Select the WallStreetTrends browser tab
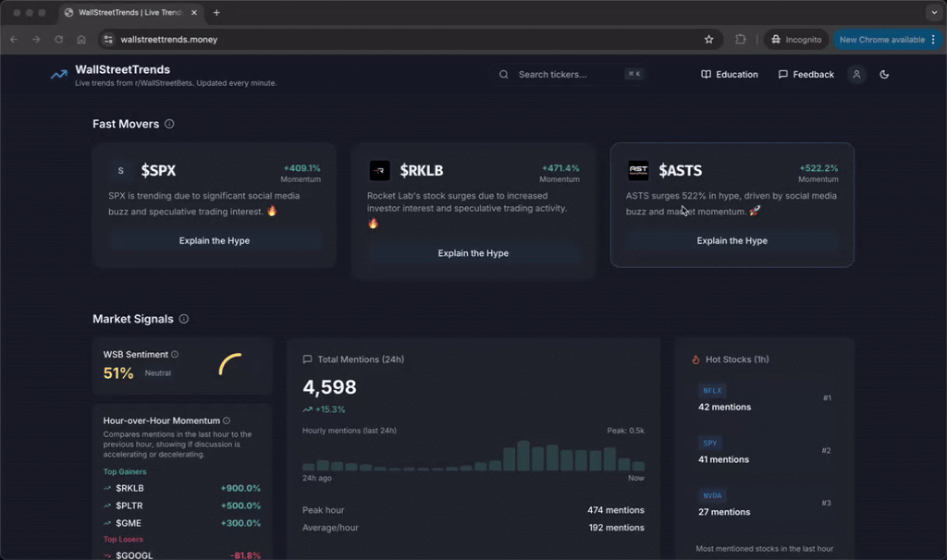Screen dimensions: 947x560 [x=130, y=13]
